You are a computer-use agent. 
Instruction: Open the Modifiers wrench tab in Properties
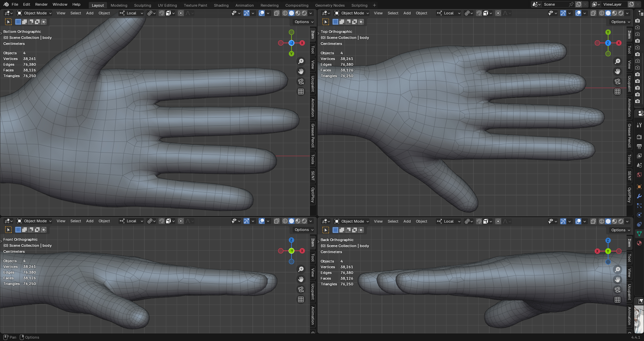point(639,196)
